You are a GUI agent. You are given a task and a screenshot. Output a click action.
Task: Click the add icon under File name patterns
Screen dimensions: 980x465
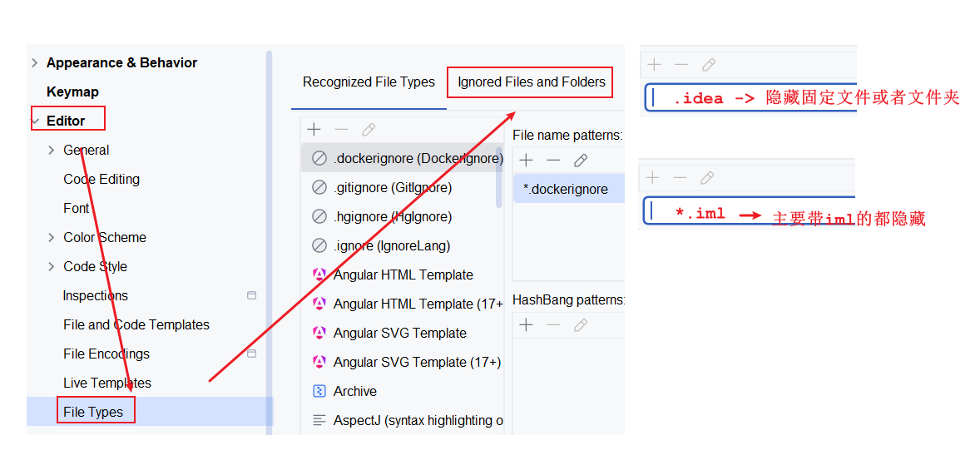pos(527,161)
